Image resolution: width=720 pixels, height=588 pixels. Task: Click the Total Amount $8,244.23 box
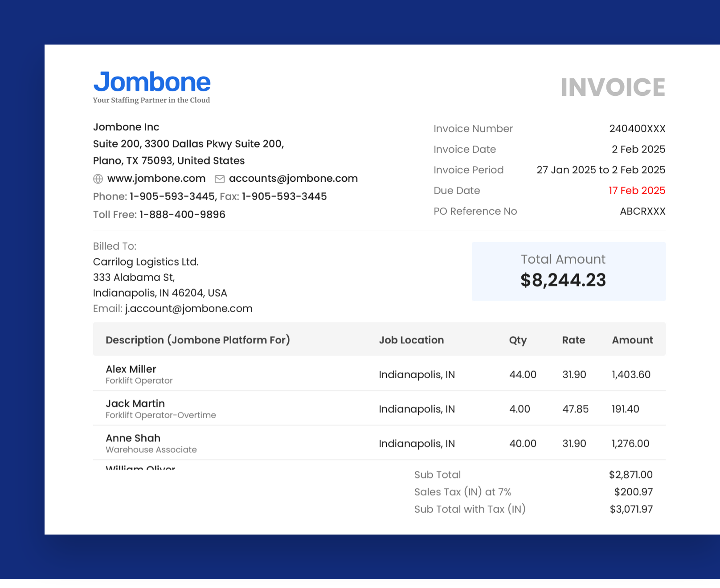click(569, 271)
